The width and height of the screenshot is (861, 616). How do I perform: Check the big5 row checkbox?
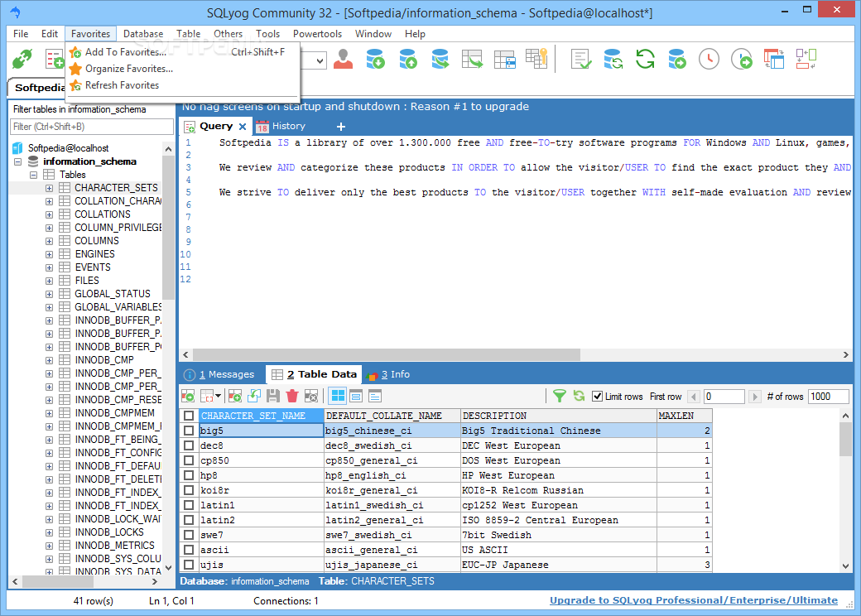(x=189, y=431)
